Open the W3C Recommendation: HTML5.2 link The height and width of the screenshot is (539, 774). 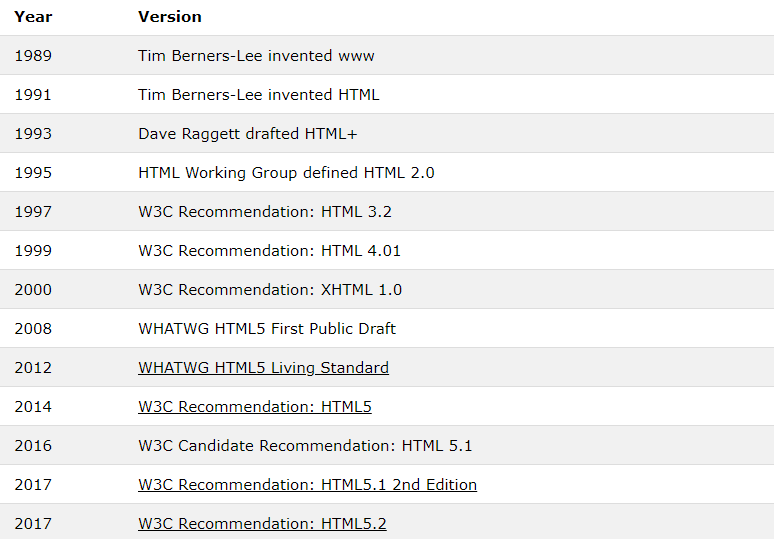coord(262,524)
